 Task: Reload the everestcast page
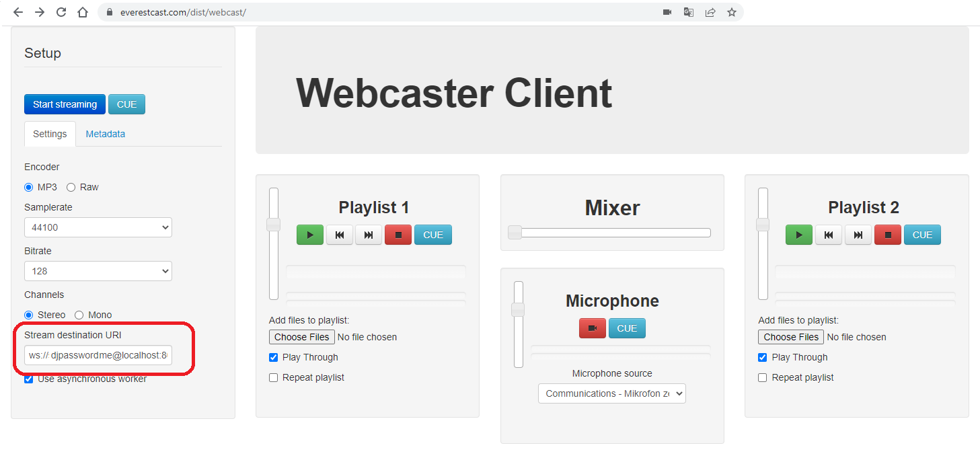click(x=61, y=12)
